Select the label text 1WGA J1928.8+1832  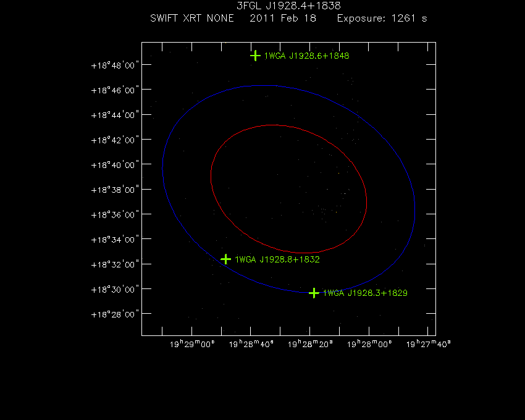pyautogui.click(x=277, y=259)
